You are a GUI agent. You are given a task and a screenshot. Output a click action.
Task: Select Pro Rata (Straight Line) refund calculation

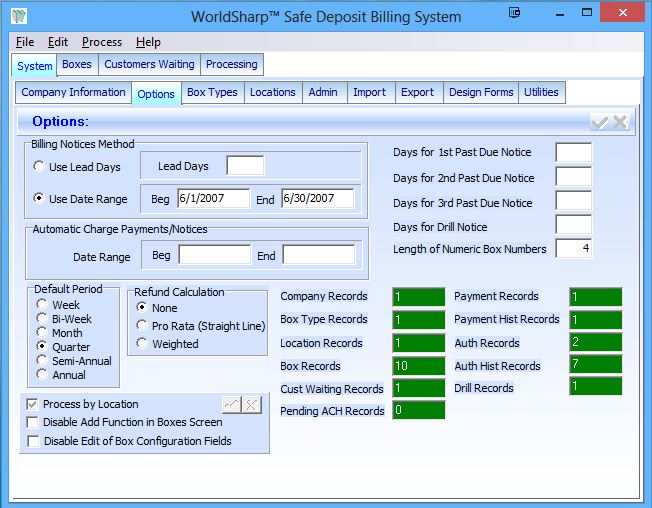point(142,326)
